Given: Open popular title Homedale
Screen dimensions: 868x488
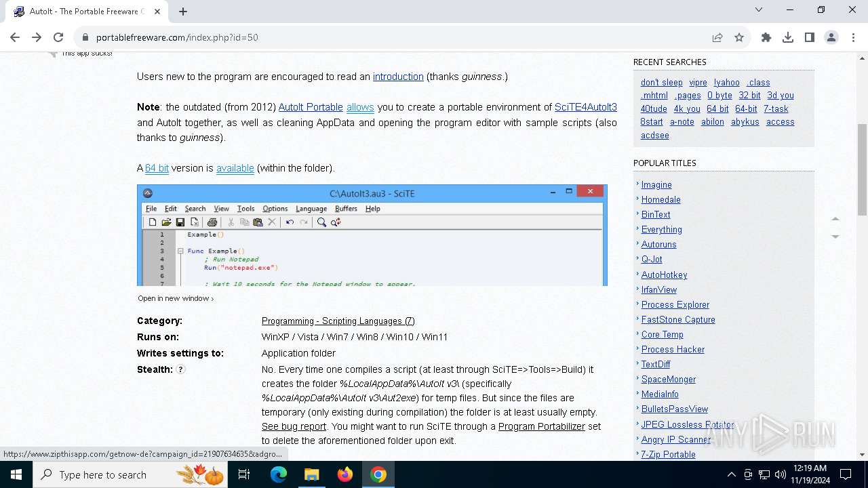Looking at the screenshot, I should [661, 200].
